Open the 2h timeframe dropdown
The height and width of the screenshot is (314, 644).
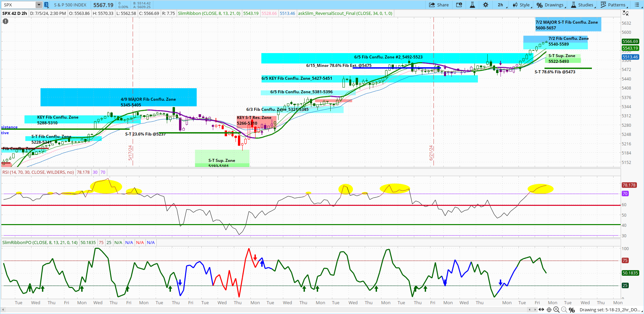tap(501, 5)
